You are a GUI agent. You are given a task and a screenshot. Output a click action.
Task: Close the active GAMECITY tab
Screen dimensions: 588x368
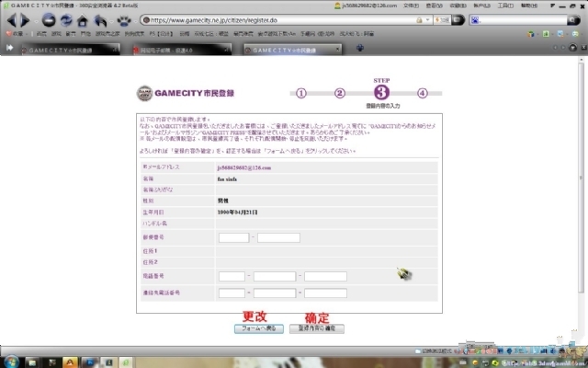[x=337, y=49]
